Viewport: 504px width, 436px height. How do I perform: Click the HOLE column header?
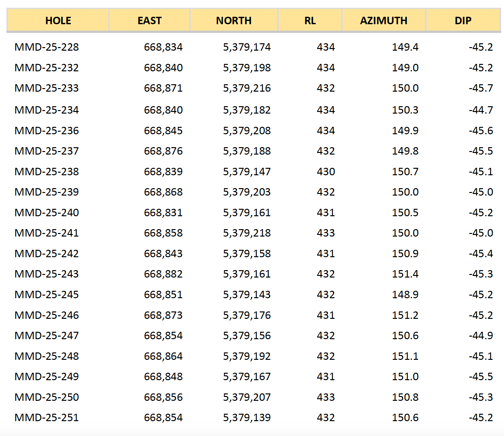[58, 21]
